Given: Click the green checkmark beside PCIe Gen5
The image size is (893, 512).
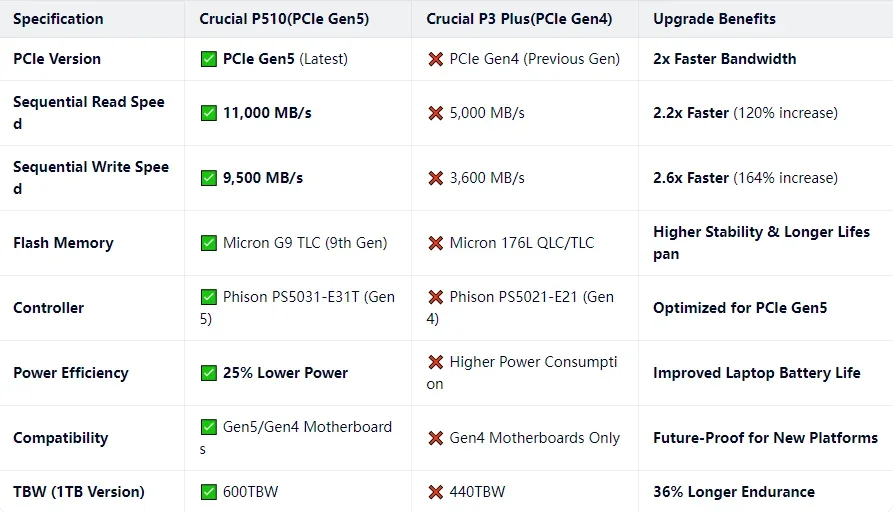Looking at the screenshot, I should (208, 59).
